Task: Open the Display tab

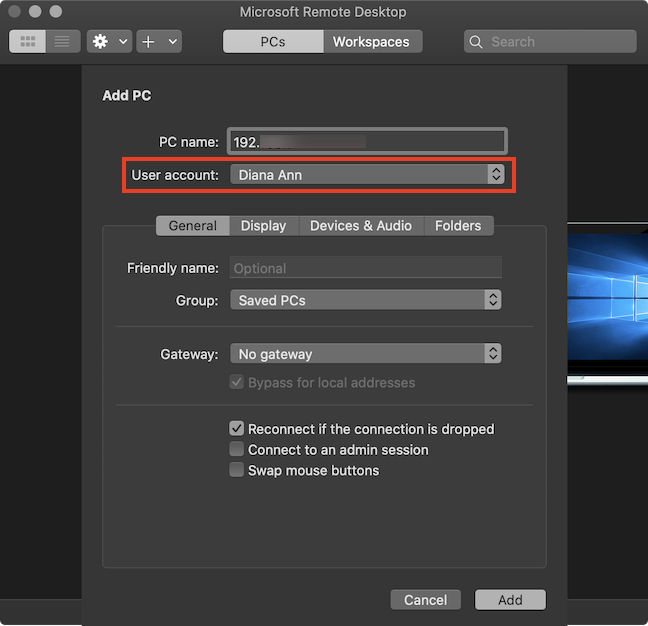Action: [264, 226]
